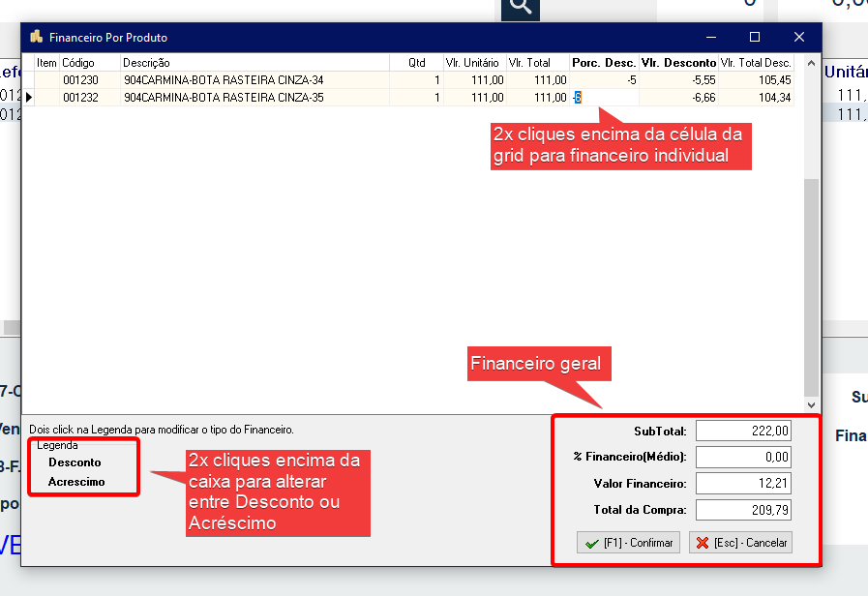Click the Vlr. Desconto cell showing -5,55
868x596 pixels.
tap(678, 80)
